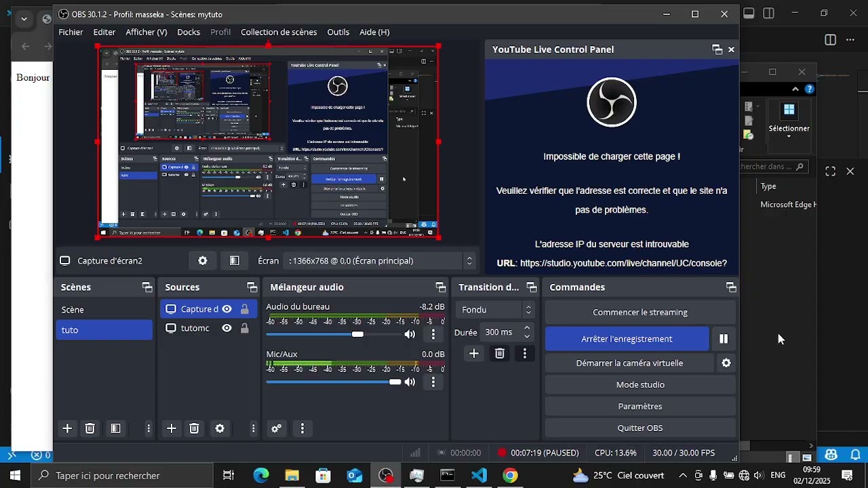Delete selected scene using Scènes trash icon
Viewport: 868px width, 488px height.
[90, 428]
